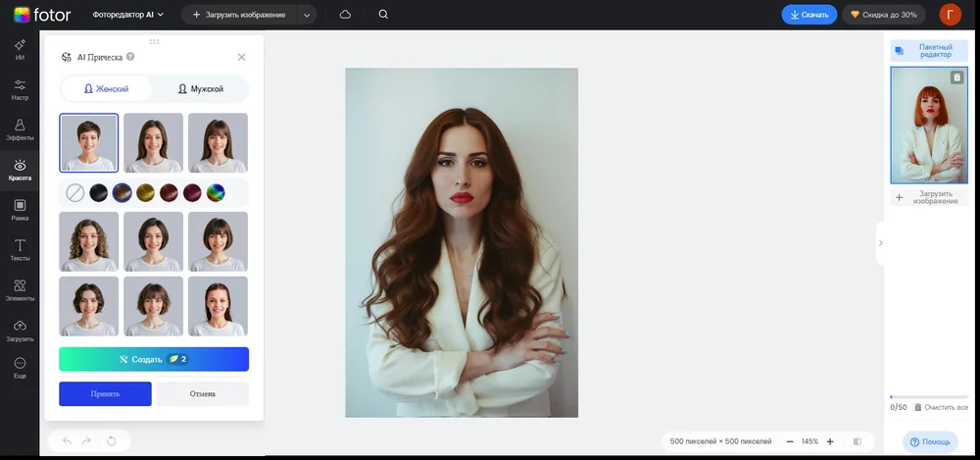Screen dimensions: 980x460
Task: Open the arrow next to Загрузить изображение
Action: tap(307, 15)
